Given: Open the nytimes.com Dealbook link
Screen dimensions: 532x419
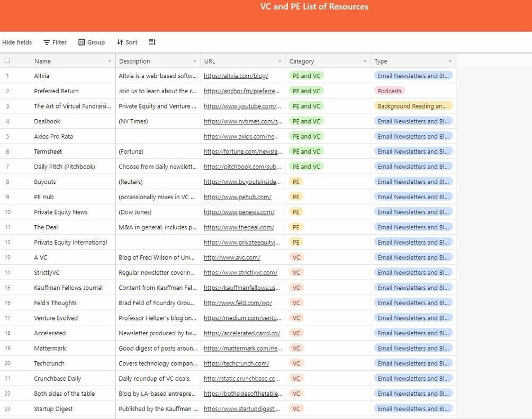Looking at the screenshot, I should pyautogui.click(x=243, y=121).
